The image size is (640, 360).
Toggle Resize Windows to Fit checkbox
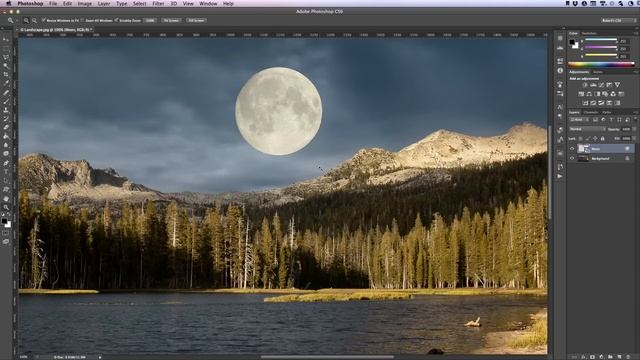tap(44, 20)
